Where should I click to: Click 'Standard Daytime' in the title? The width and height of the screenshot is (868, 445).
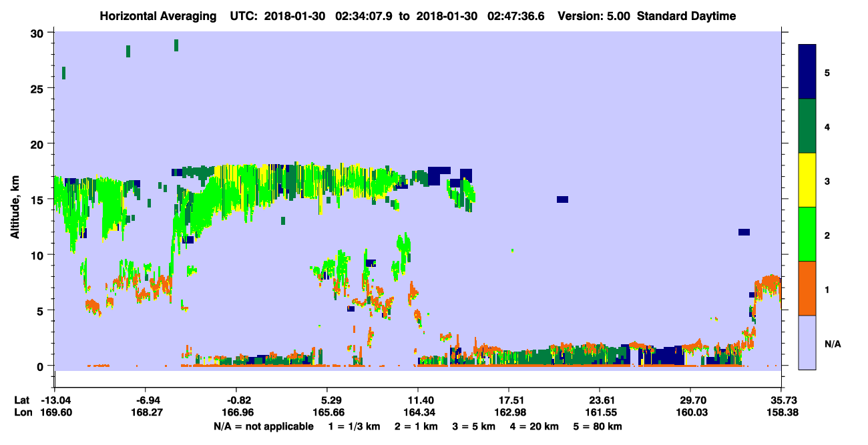(x=686, y=16)
